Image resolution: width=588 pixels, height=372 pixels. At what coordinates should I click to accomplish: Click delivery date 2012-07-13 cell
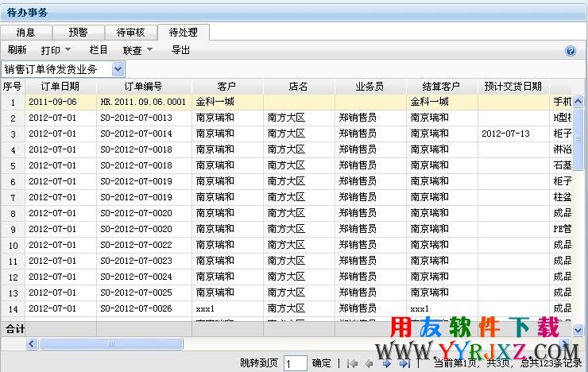[513, 134]
